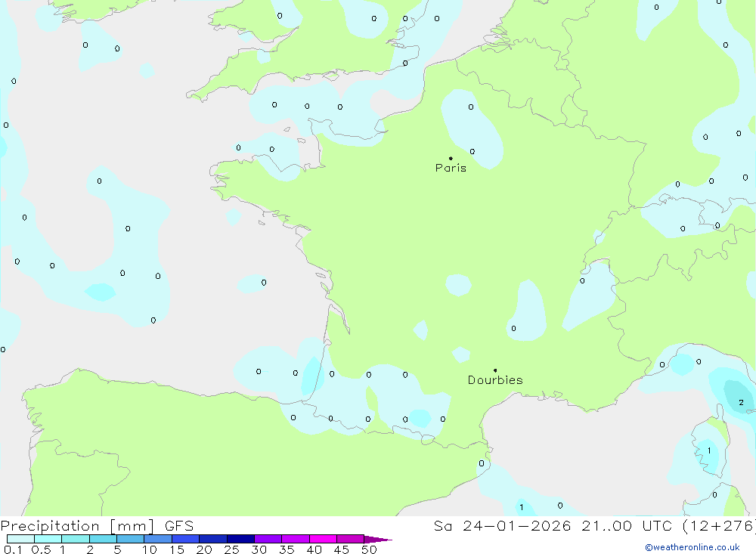Click the weatheronline.co.uk copyright link
Screen dimensions: 756x554
tap(692, 547)
